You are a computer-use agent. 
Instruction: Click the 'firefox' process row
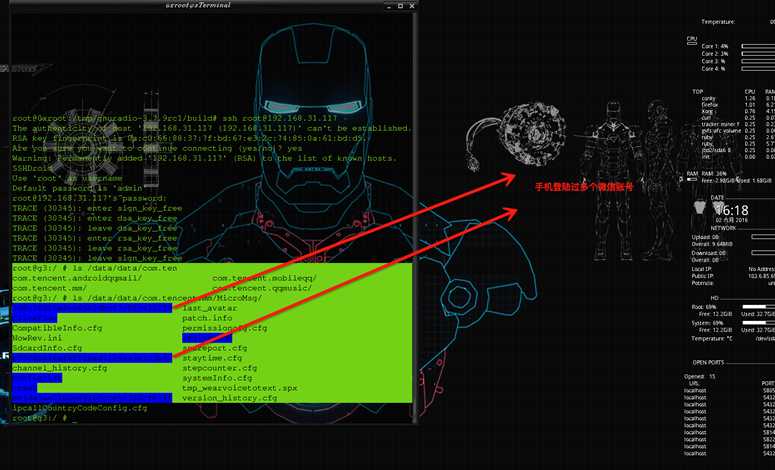coord(736,105)
